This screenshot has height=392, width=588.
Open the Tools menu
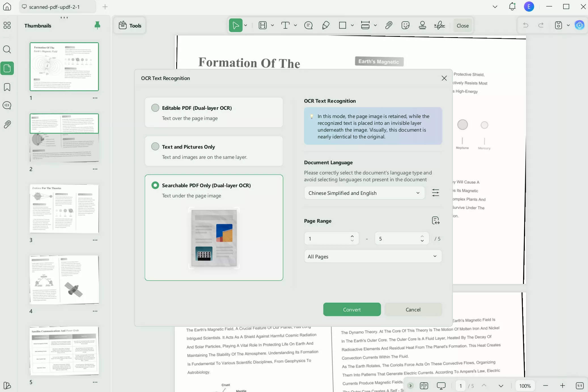[130, 25]
